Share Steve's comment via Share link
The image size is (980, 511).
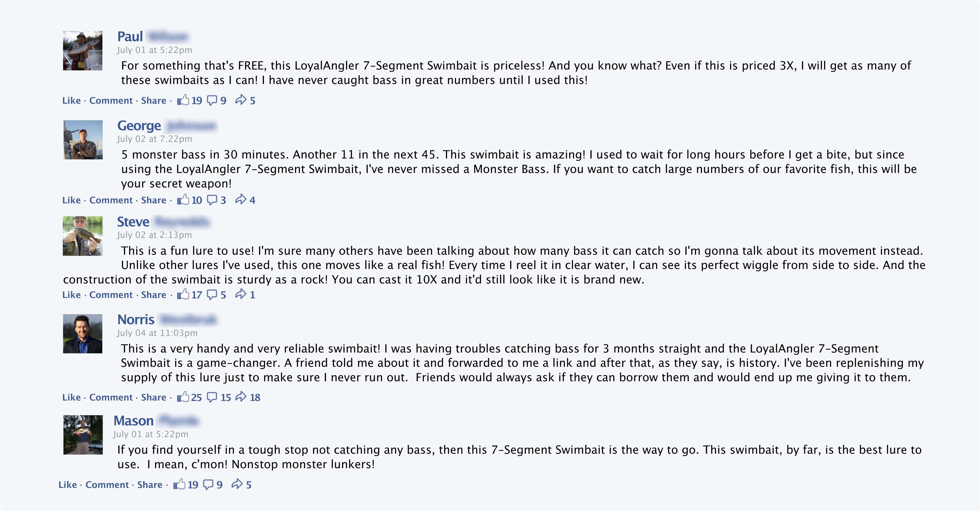153,295
